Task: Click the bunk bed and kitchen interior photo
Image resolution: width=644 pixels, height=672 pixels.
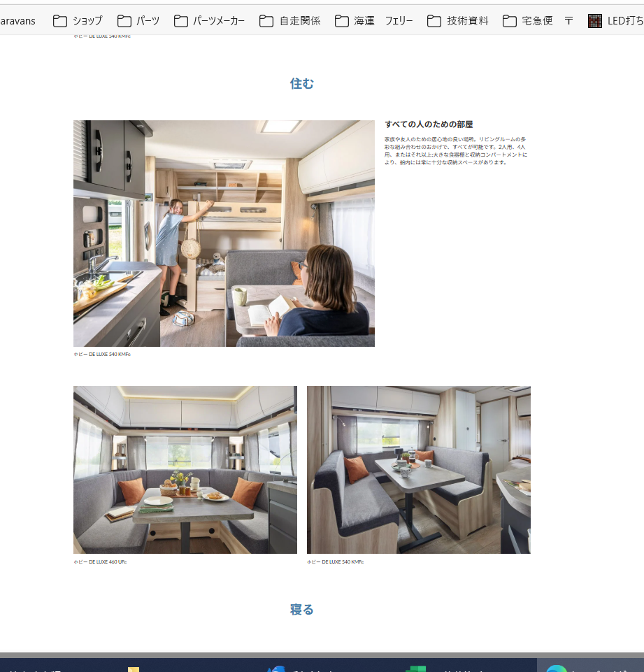Action: pyautogui.click(x=224, y=234)
